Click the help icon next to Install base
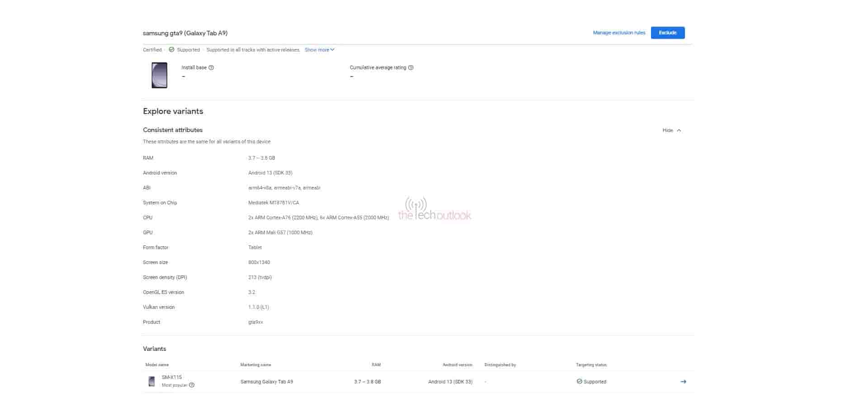Image resolution: width=868 pixels, height=416 pixels. click(211, 68)
